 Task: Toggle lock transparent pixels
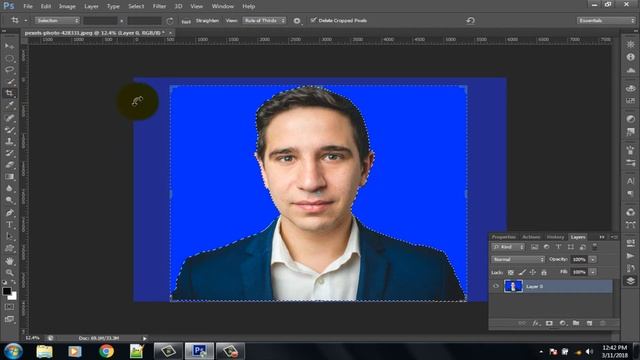click(511, 272)
